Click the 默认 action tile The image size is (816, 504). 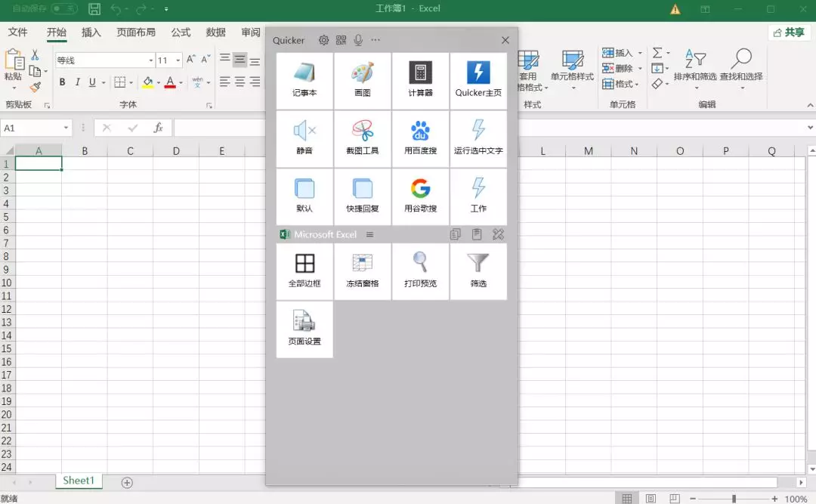pos(304,196)
